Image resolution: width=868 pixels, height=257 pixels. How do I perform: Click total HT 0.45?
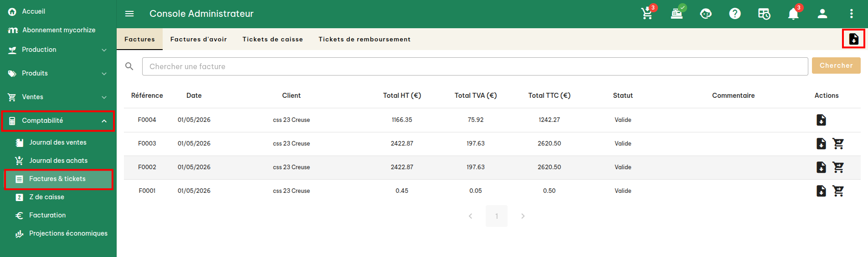point(402,191)
